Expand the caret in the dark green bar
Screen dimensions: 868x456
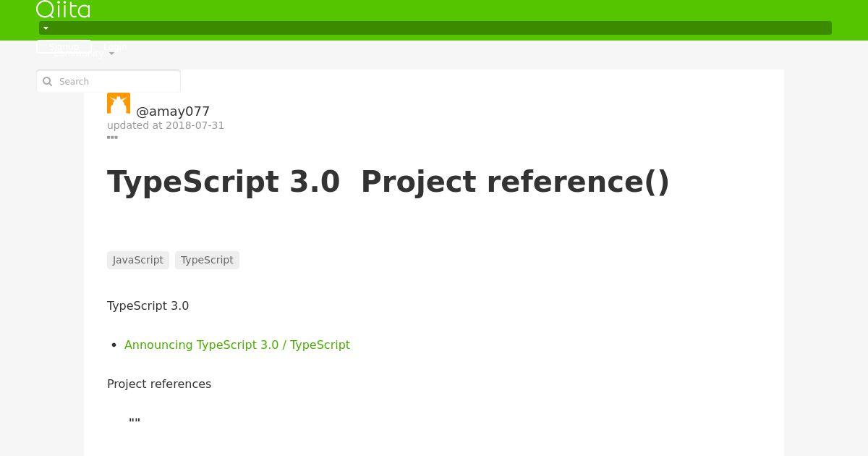click(46, 28)
